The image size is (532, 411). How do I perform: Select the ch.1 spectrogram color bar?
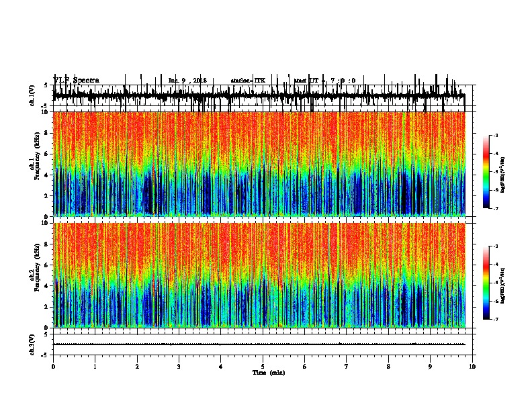[x=486, y=172]
